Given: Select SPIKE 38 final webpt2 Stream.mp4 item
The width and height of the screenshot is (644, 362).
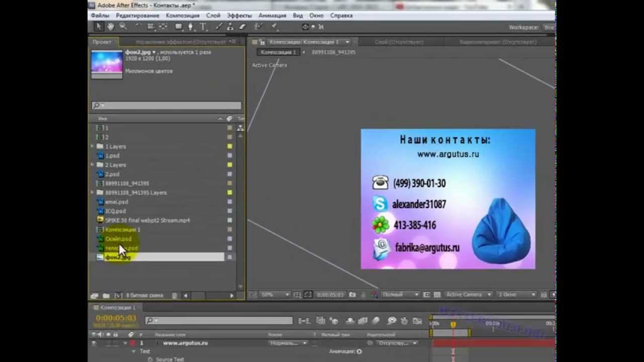Looking at the screenshot, I should (147, 220).
